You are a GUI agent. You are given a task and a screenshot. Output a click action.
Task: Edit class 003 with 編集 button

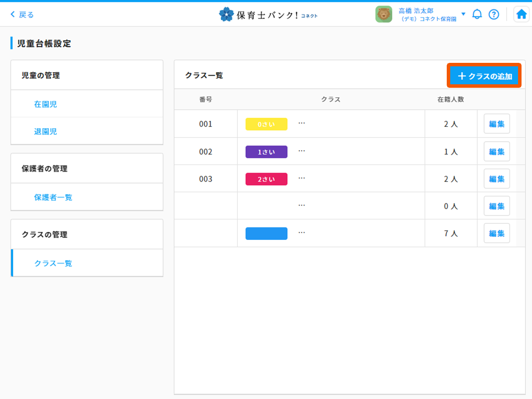click(x=497, y=179)
